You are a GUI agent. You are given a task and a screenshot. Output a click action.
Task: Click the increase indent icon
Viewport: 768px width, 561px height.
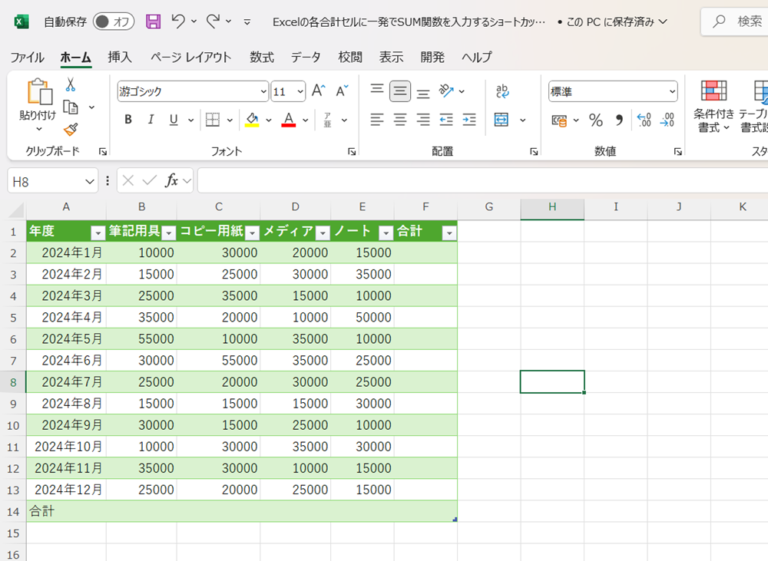[469, 120]
